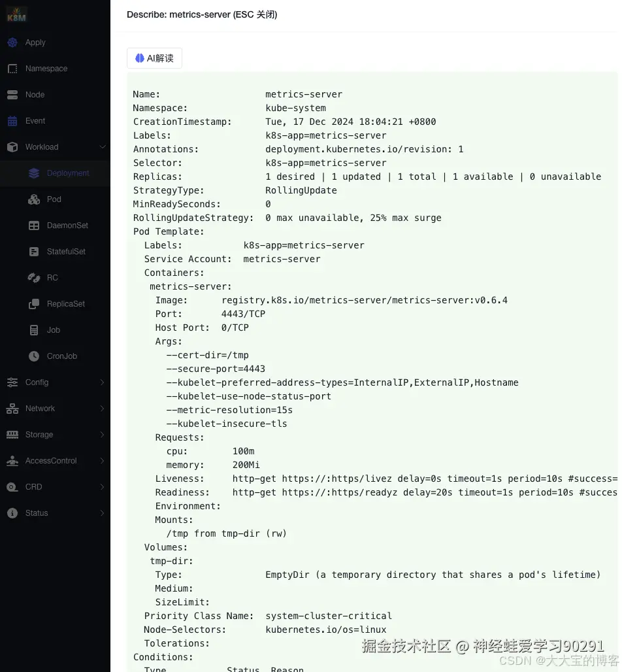Click the CreationTimestamp date value
The height and width of the screenshot is (672, 622).
click(350, 122)
